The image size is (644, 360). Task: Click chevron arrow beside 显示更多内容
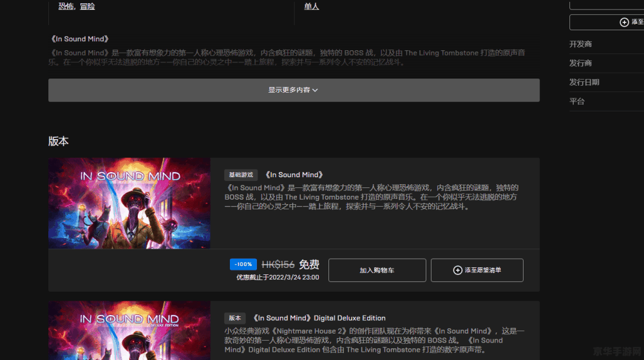coord(315,91)
